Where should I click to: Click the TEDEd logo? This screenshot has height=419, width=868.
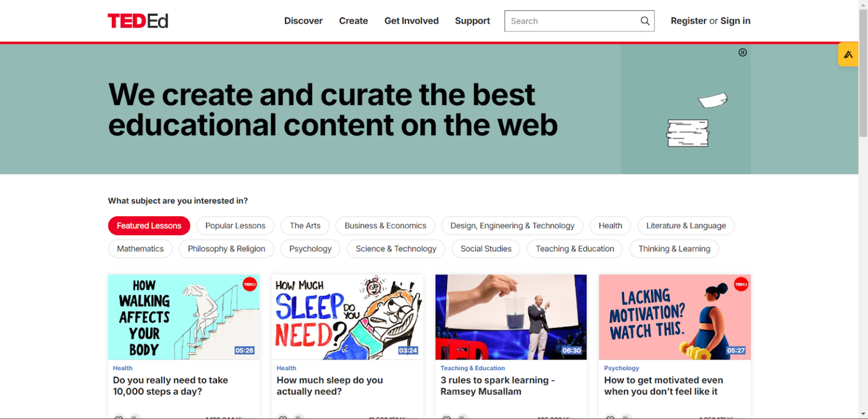point(137,20)
